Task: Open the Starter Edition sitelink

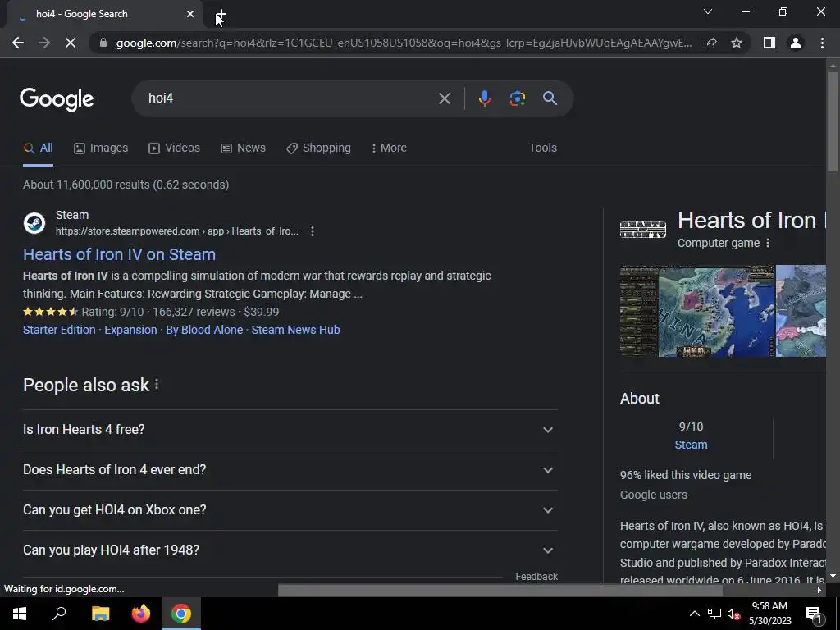Action: 59,330
